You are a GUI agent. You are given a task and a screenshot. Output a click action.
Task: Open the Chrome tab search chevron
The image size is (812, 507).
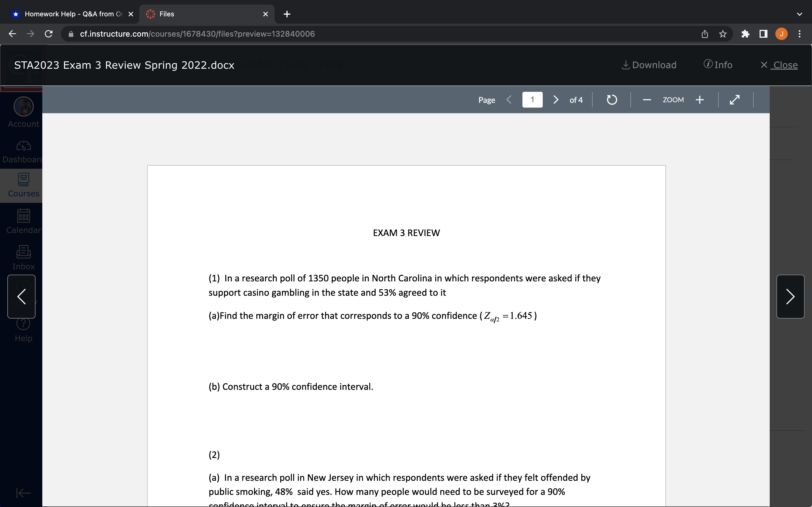pyautogui.click(x=800, y=14)
